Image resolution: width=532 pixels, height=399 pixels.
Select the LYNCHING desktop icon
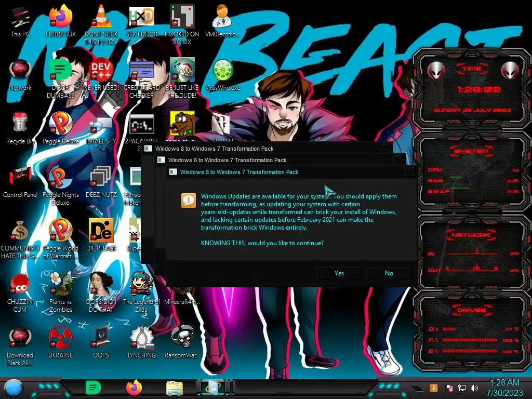tap(141, 343)
